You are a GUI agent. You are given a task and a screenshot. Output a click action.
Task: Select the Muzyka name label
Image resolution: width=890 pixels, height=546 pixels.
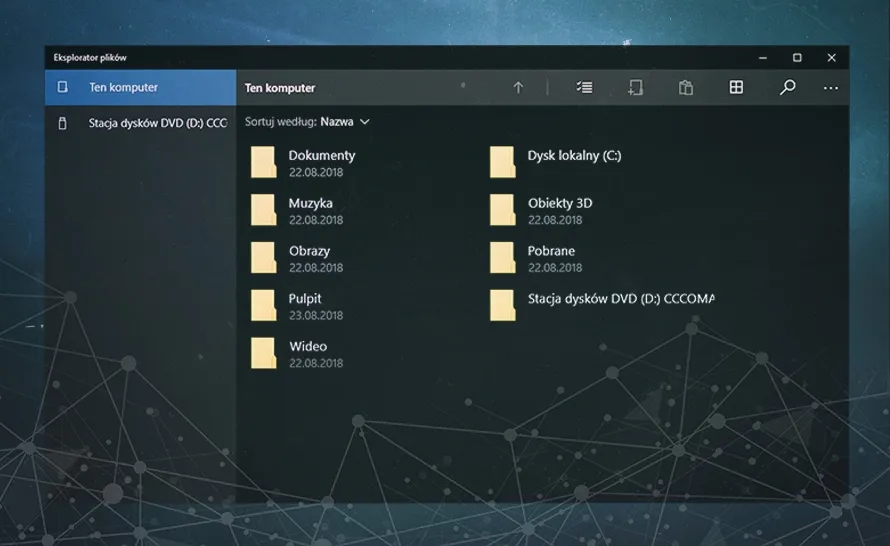tap(310, 203)
